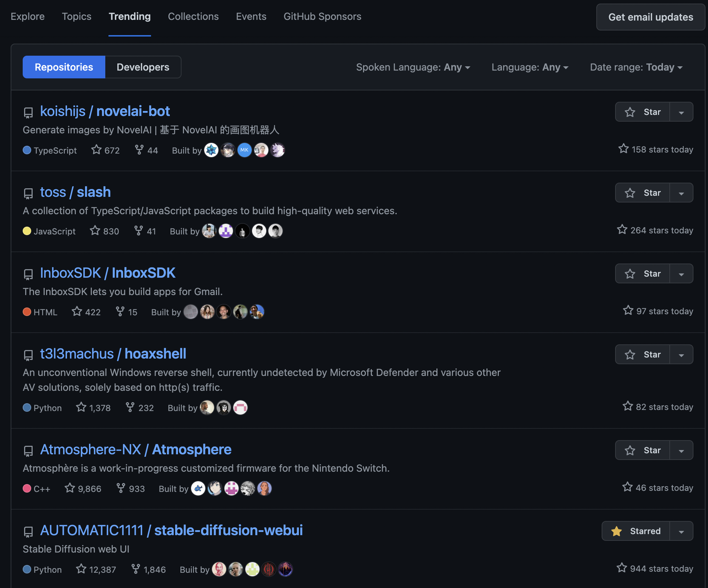Go to the Explore tab
708x588 pixels.
28,16
